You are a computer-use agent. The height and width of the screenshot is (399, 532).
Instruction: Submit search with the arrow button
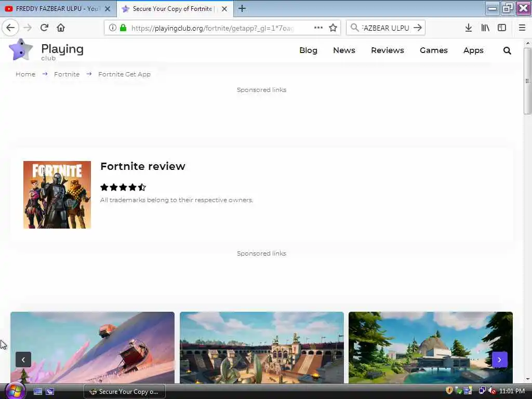(x=418, y=28)
